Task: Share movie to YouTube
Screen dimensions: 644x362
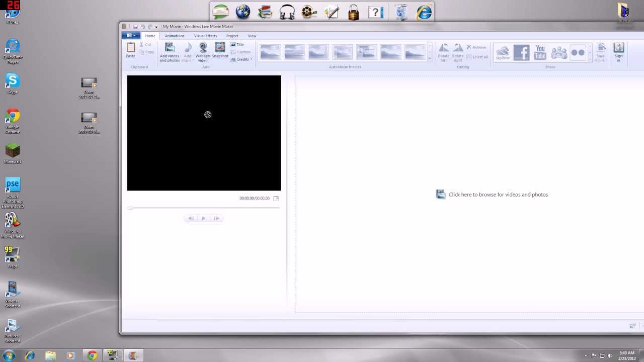Action: click(540, 52)
